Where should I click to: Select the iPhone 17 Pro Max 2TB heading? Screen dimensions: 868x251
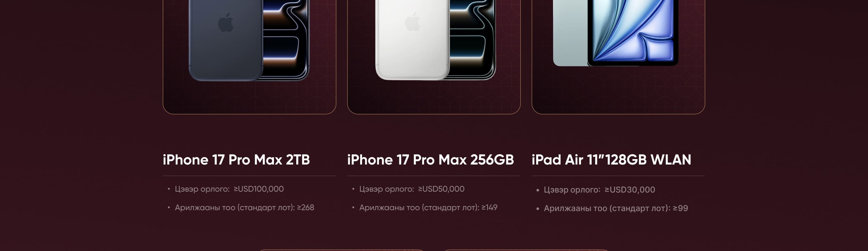coord(236,160)
